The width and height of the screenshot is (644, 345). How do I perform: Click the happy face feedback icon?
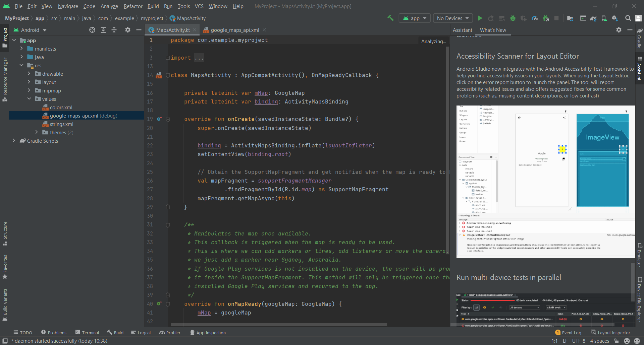coord(627,341)
